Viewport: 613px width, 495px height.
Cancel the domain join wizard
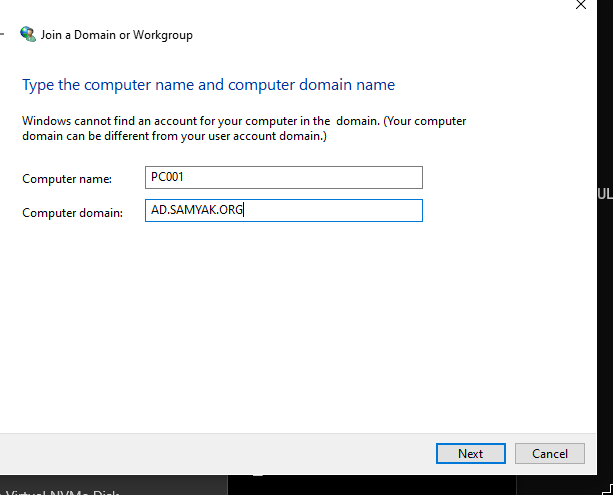[x=550, y=454]
